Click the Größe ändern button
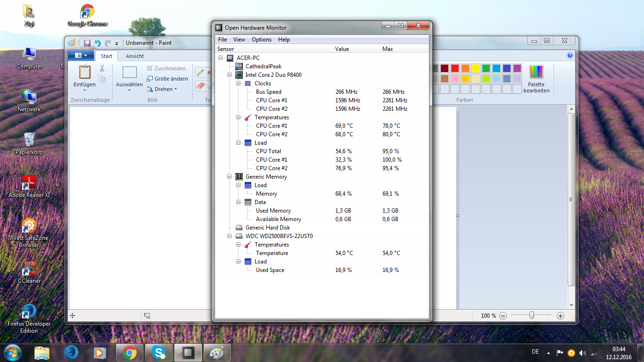The height and width of the screenshot is (362, 644). pos(167,79)
